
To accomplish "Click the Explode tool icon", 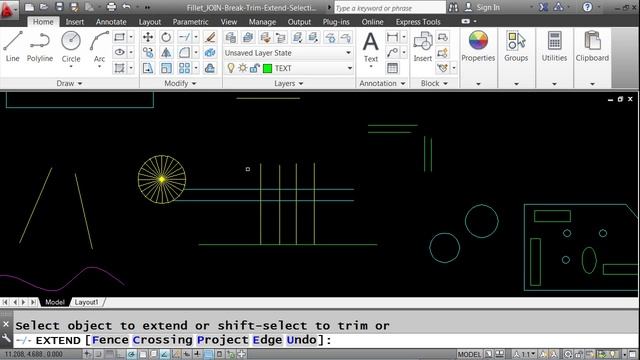I will (210, 53).
